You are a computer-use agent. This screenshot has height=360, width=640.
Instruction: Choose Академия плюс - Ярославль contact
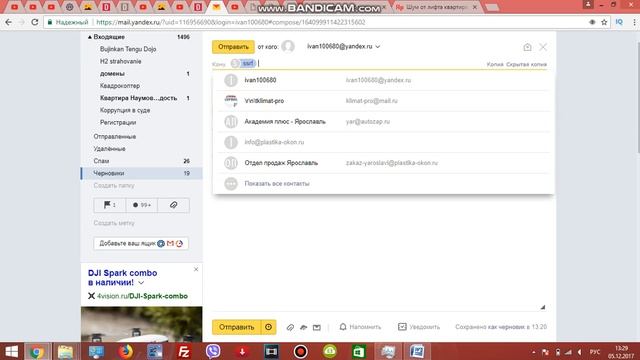click(383, 122)
